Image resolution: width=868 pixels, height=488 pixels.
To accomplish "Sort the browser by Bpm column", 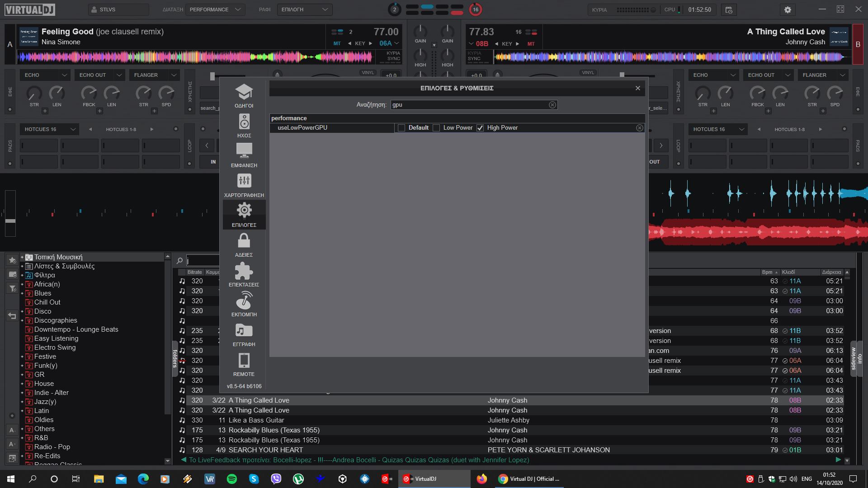I will [x=767, y=272].
